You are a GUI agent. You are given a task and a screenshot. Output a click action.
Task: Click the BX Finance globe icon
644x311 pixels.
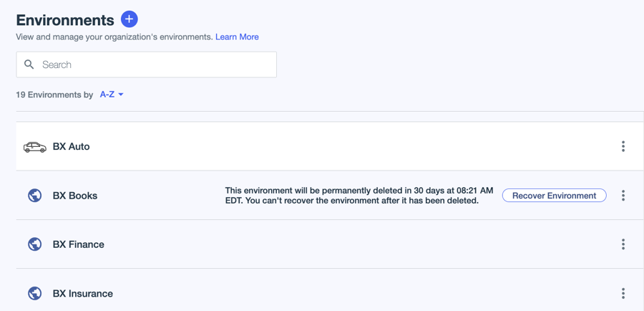tap(34, 244)
